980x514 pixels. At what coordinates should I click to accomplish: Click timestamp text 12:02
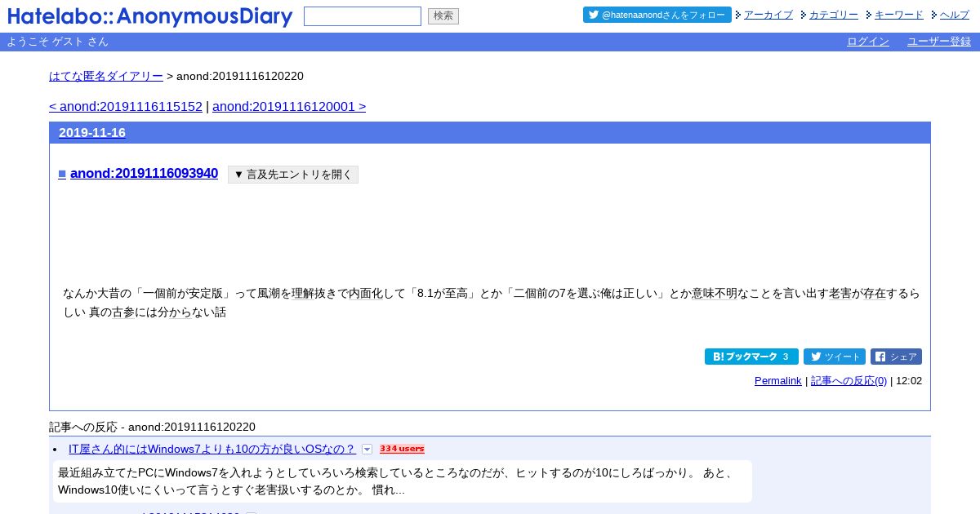(909, 381)
